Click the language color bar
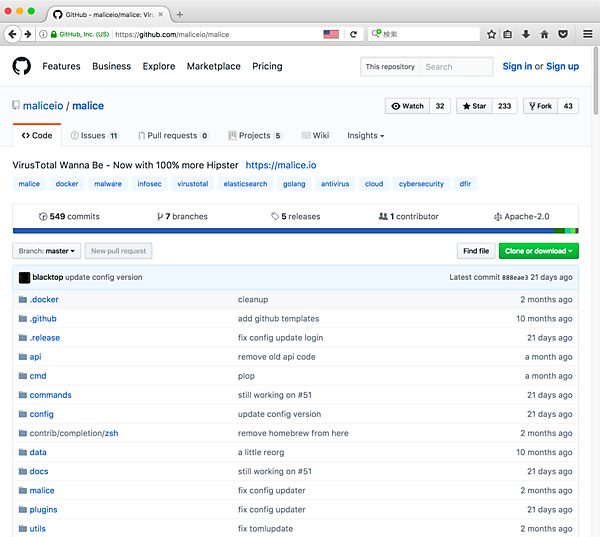 pyautogui.click(x=300, y=231)
